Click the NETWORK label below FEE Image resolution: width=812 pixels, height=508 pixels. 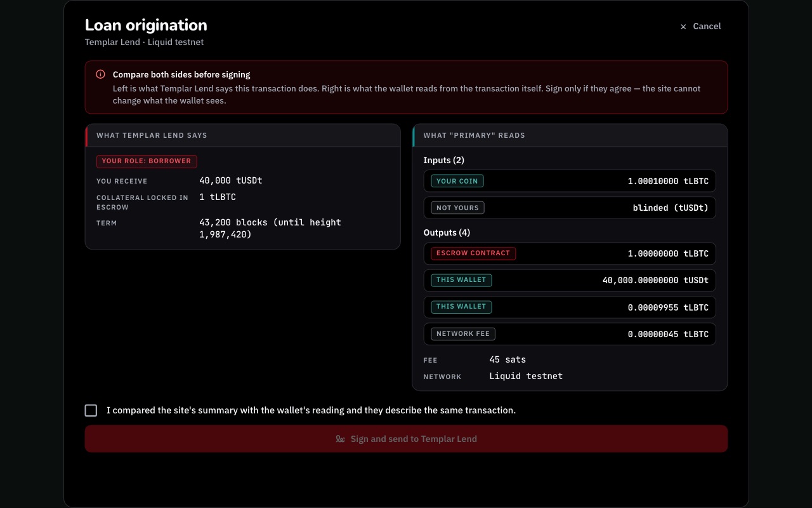[x=443, y=377]
